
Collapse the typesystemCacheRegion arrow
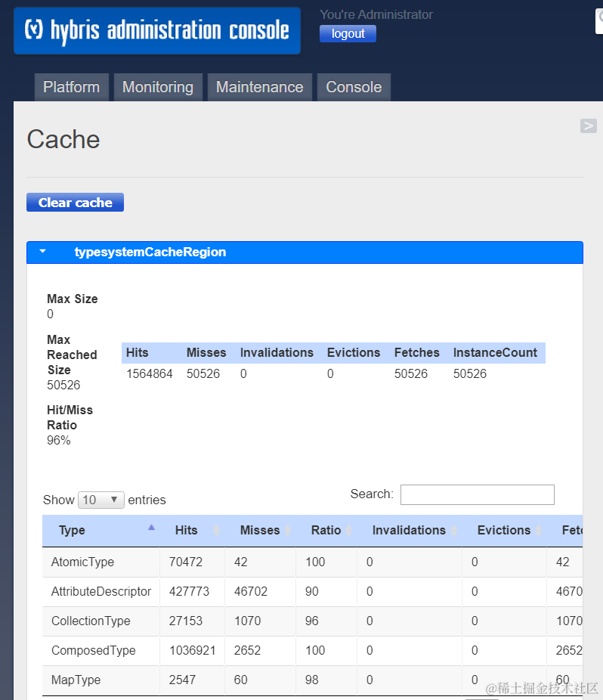(43, 251)
